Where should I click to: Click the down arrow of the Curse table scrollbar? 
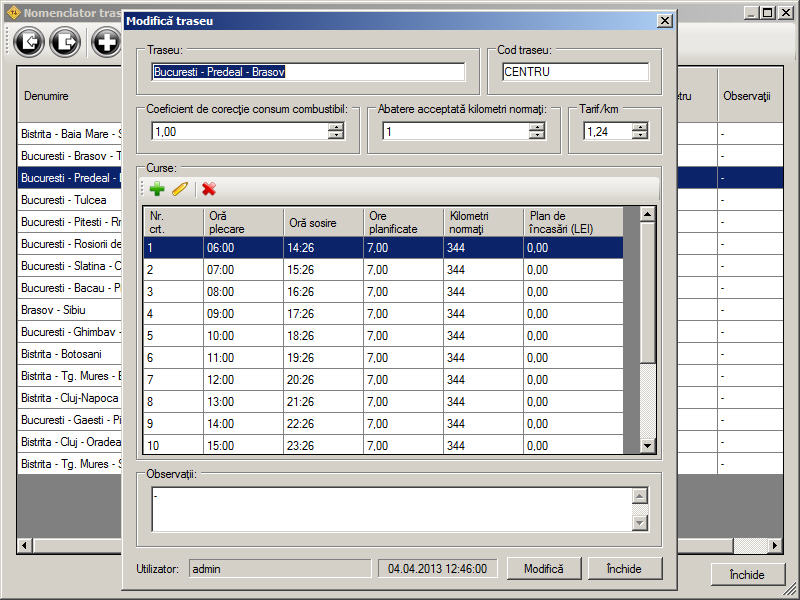click(x=647, y=446)
